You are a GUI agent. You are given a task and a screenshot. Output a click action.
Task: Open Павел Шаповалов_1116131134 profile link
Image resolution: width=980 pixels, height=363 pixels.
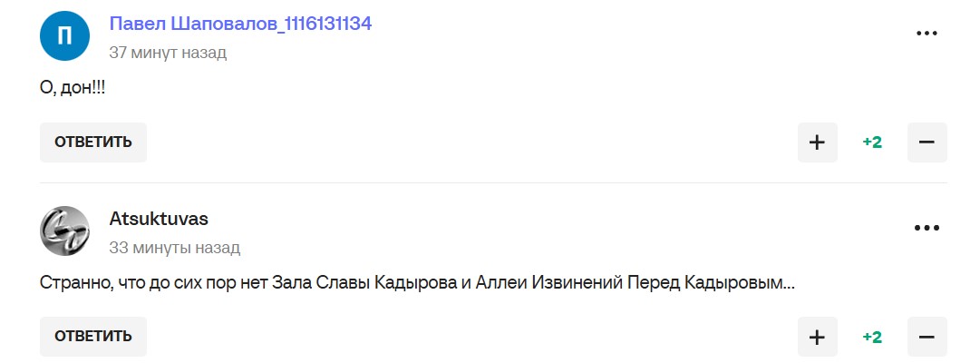pyautogui.click(x=240, y=25)
